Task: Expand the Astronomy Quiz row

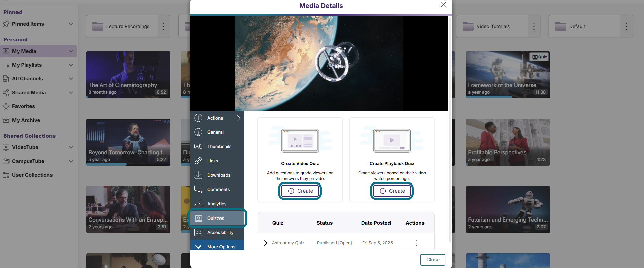Action: (x=266, y=243)
